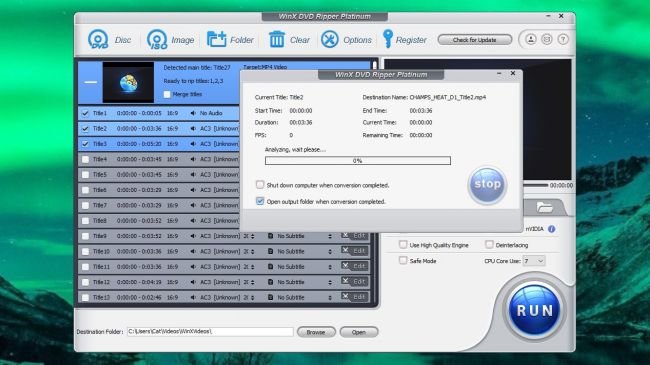Image resolution: width=650 pixels, height=365 pixels.
Task: Enable Safe Mode checkbox
Action: click(403, 260)
